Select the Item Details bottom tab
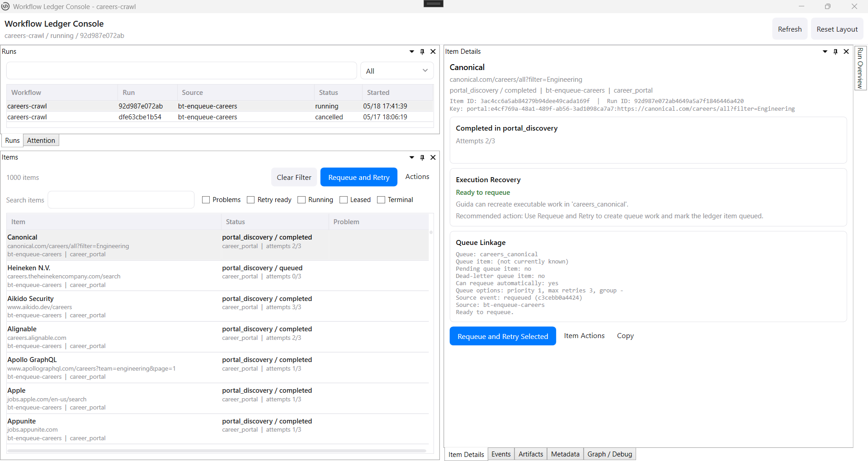The image size is (868, 461). (x=466, y=455)
